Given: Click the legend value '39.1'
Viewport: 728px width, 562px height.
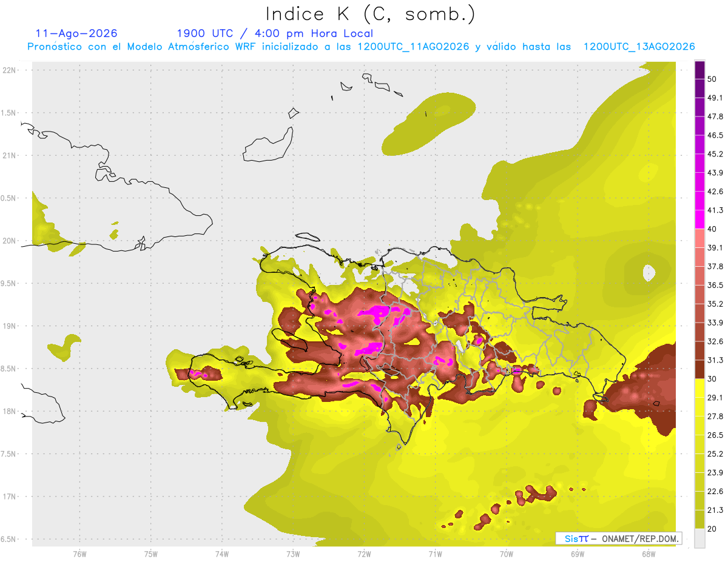Looking at the screenshot, I should point(715,248).
